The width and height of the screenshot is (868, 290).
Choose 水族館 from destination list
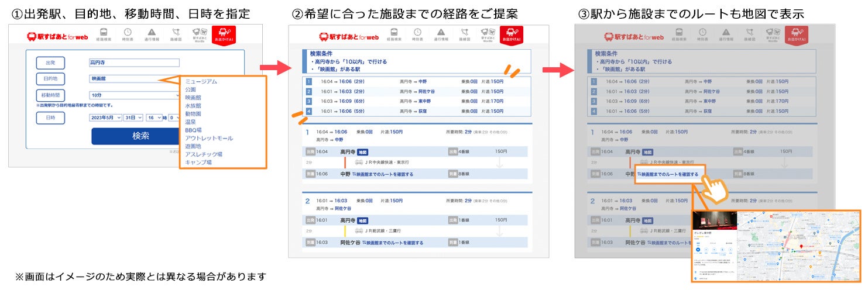pos(193,106)
